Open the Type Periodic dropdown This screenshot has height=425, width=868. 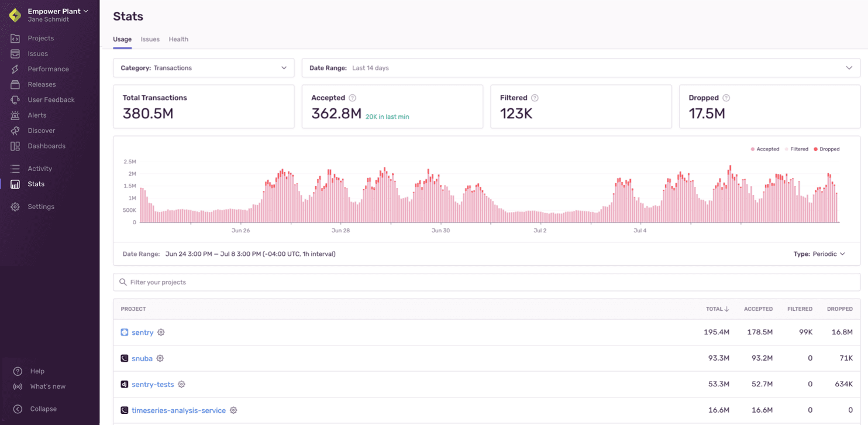pos(819,254)
